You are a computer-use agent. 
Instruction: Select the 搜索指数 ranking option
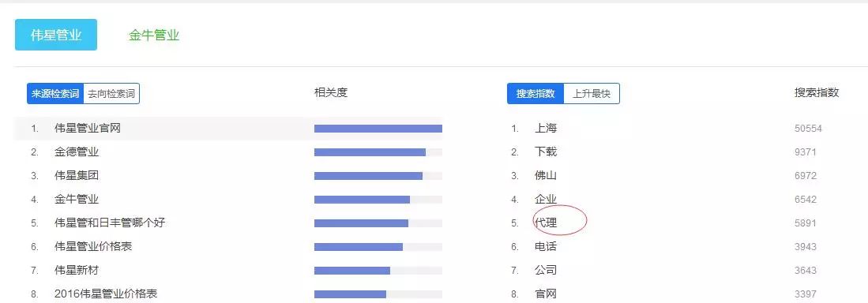coord(535,93)
